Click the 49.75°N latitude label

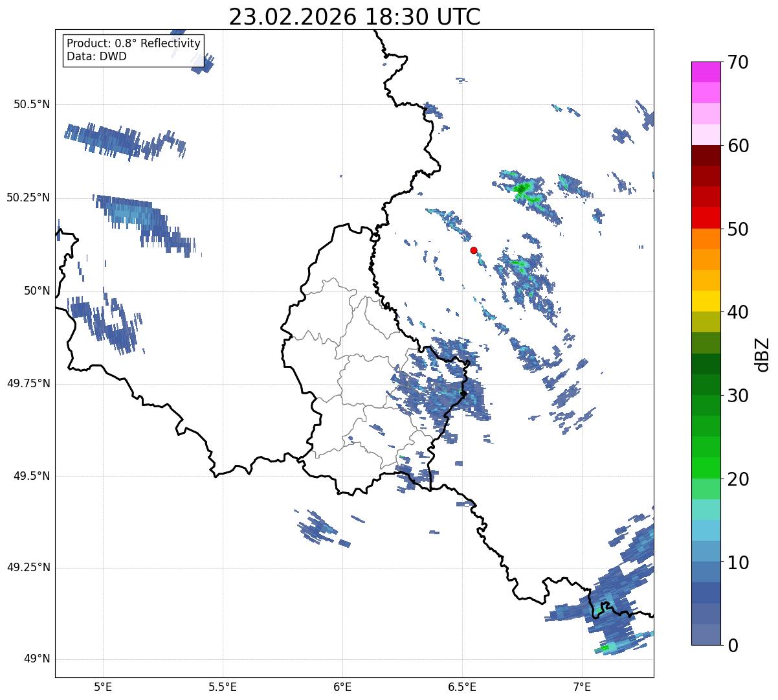[x=28, y=383]
